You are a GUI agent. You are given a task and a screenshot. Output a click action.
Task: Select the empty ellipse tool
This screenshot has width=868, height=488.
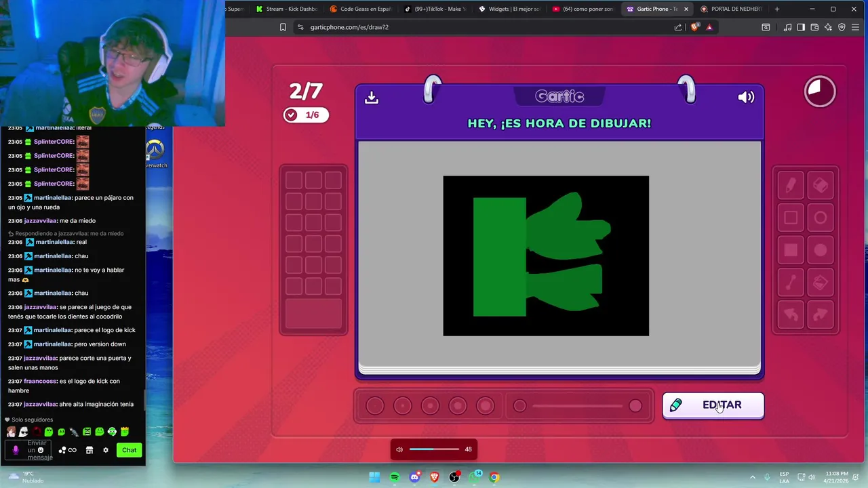point(821,218)
